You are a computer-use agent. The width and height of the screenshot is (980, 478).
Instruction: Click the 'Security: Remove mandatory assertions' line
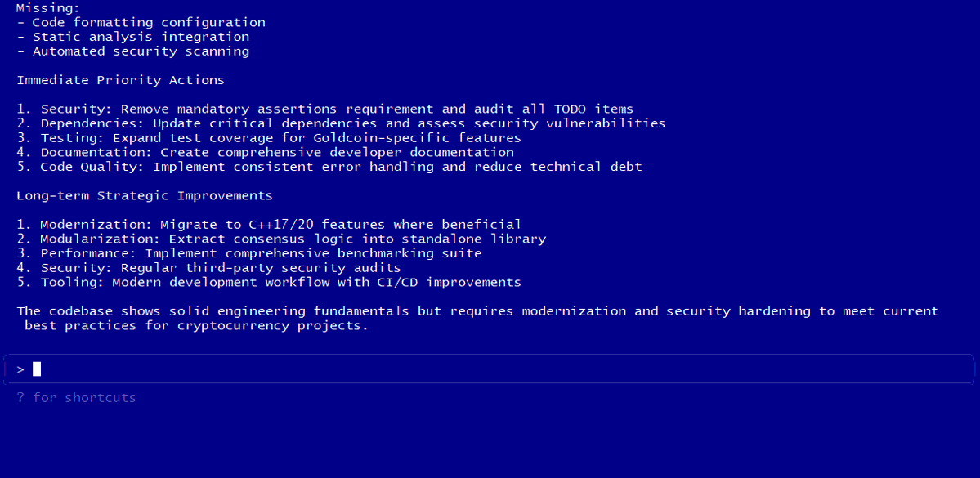click(x=325, y=109)
